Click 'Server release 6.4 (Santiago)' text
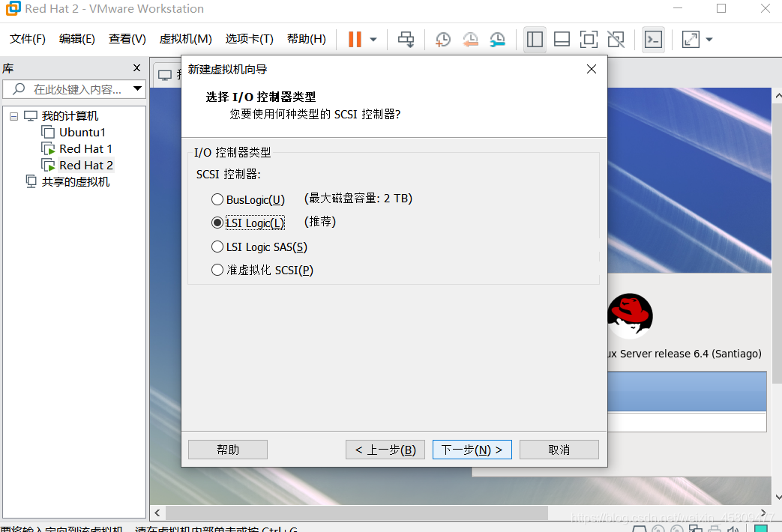The image size is (782, 532). click(x=691, y=354)
